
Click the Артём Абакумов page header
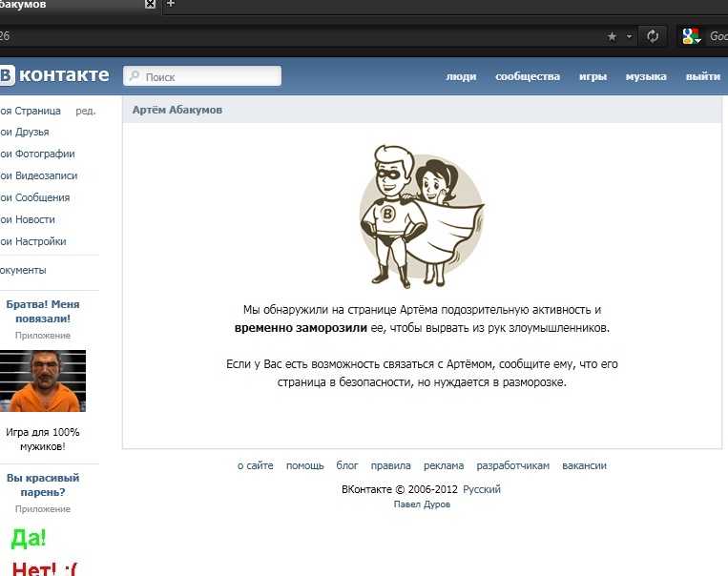(x=177, y=110)
